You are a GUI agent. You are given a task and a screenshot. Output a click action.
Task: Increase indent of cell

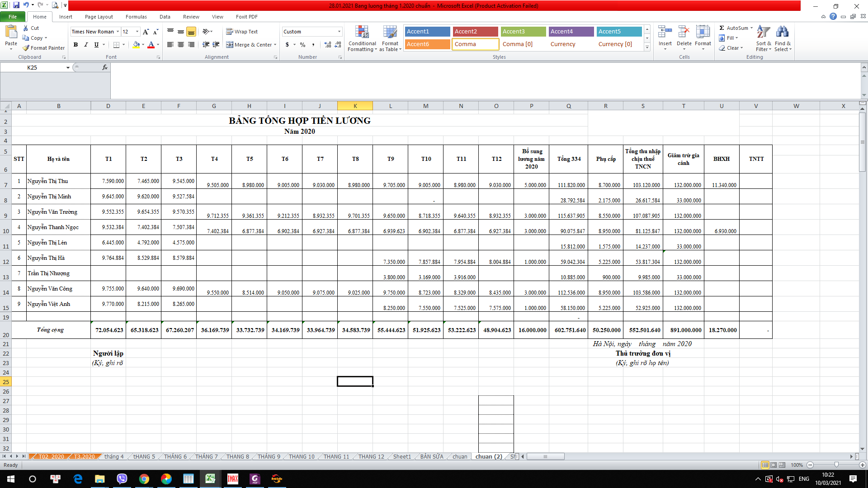[x=216, y=45]
